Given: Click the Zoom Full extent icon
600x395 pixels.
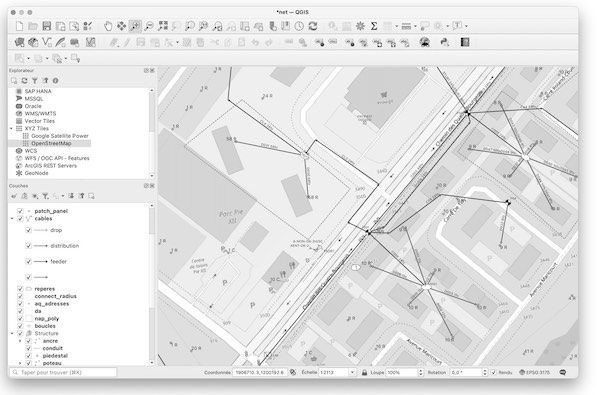Looking at the screenshot, I should click(163, 26).
